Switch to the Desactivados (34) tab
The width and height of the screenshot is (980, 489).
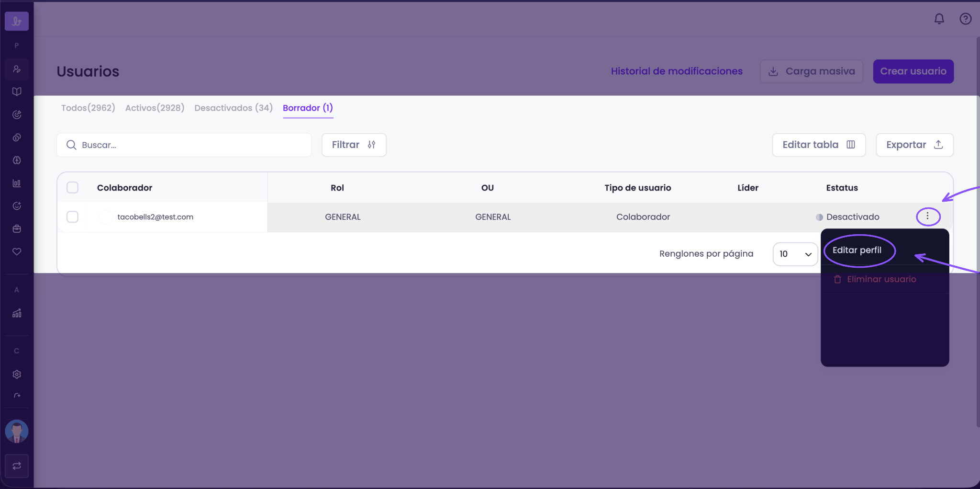[x=234, y=108]
